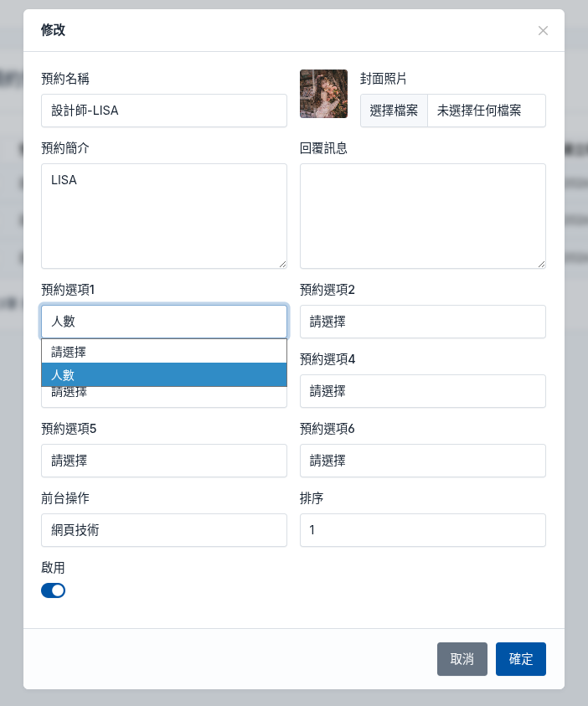Click the 確定 button
Image resolution: width=588 pixels, height=706 pixels.
point(521,659)
